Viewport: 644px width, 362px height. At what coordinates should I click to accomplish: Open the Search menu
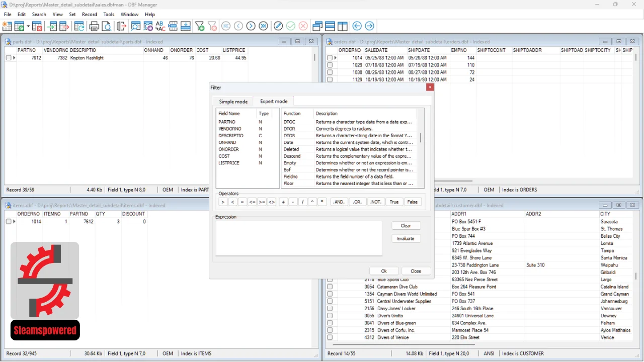[39, 15]
